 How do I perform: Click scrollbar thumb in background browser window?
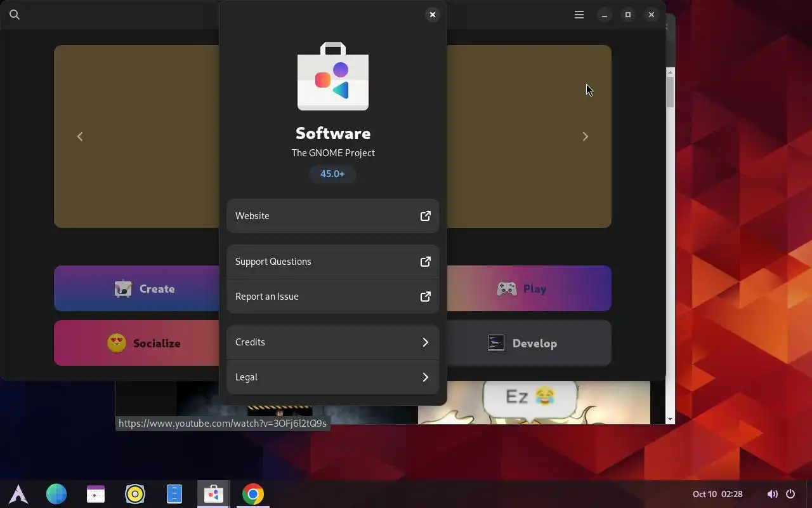pos(671,91)
